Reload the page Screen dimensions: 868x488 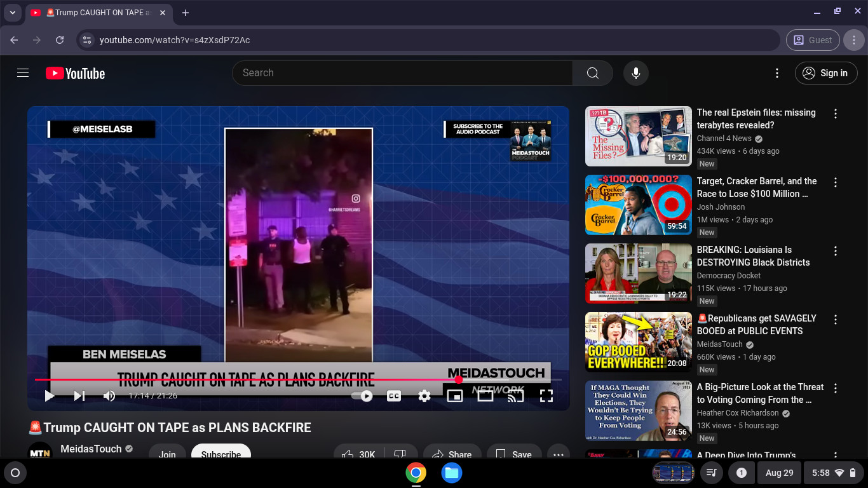click(60, 40)
